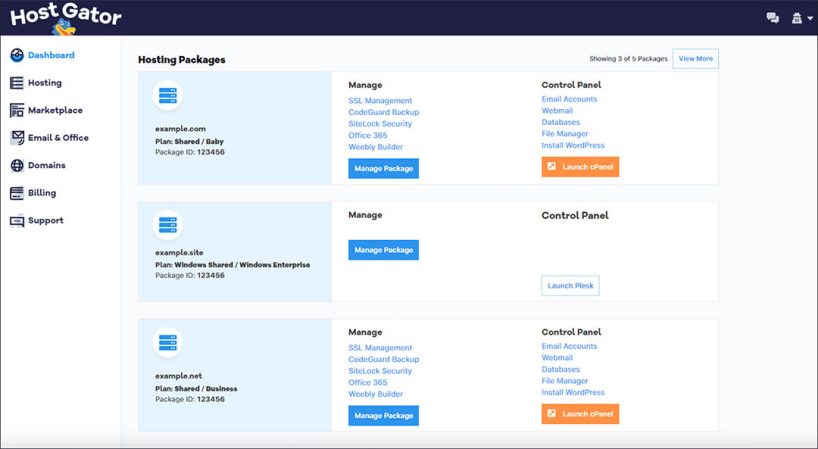
Task: Click the Email & Office envelope icon
Action: [x=17, y=138]
